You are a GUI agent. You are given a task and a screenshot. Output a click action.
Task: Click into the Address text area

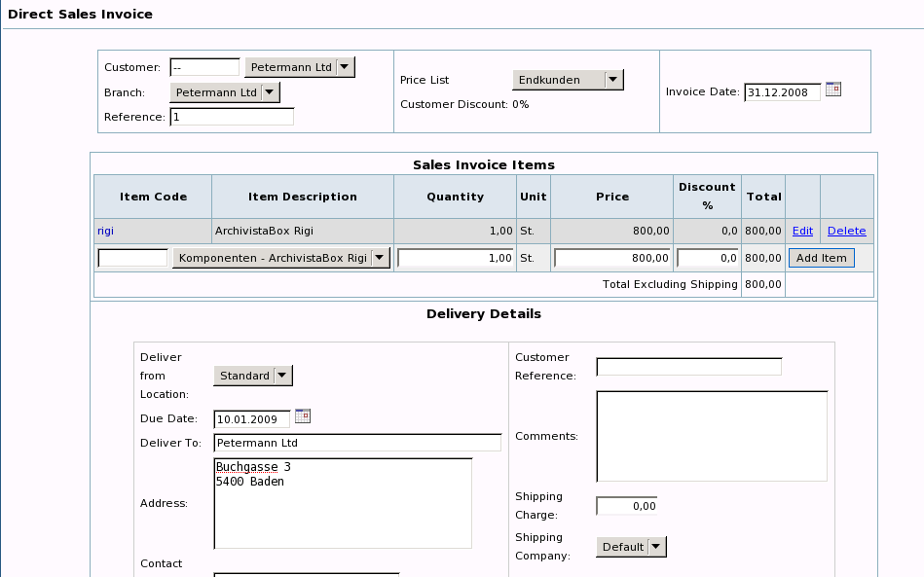[343, 503]
